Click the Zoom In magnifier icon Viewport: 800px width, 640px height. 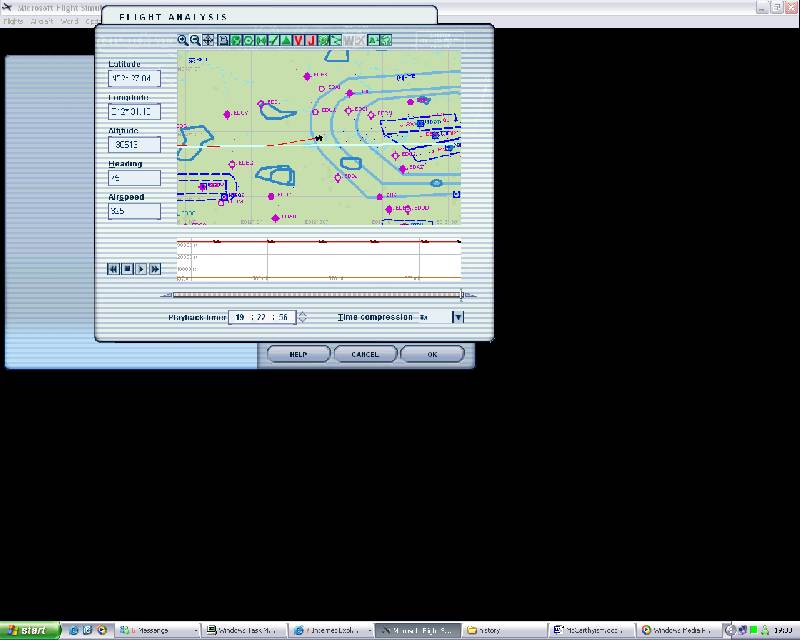click(183, 40)
